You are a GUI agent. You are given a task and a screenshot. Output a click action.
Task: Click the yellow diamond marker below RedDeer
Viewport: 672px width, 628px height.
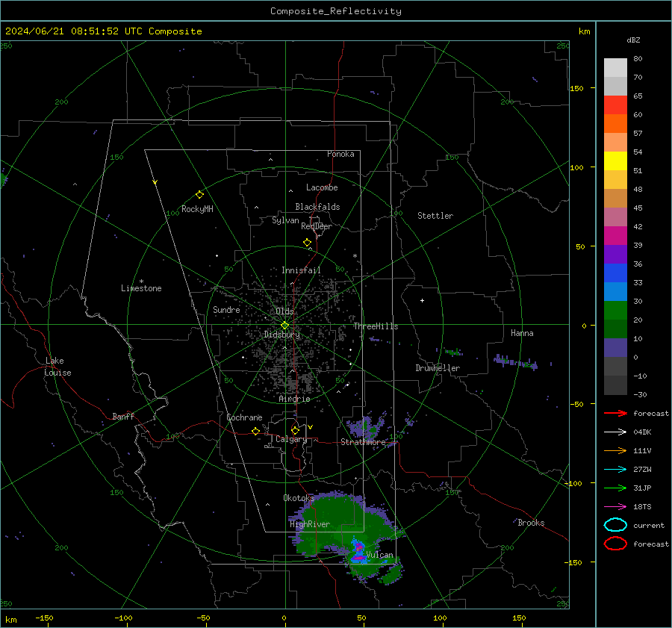click(308, 243)
